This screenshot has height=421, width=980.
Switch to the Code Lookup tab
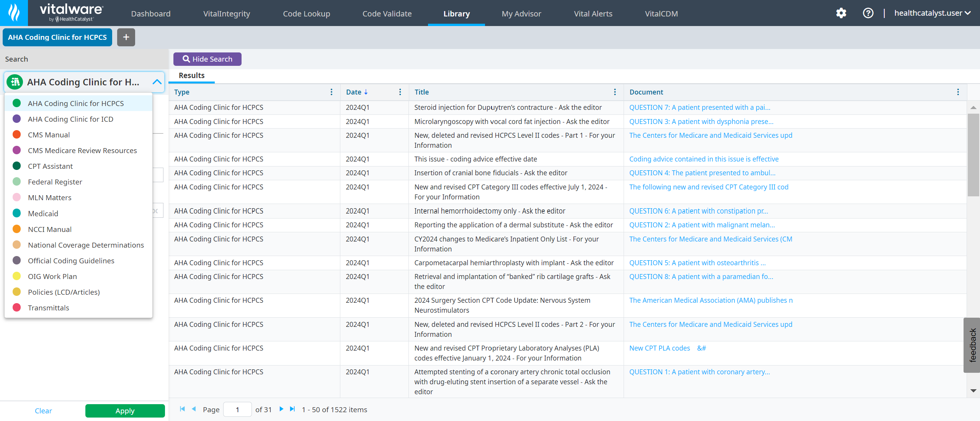[x=306, y=14]
